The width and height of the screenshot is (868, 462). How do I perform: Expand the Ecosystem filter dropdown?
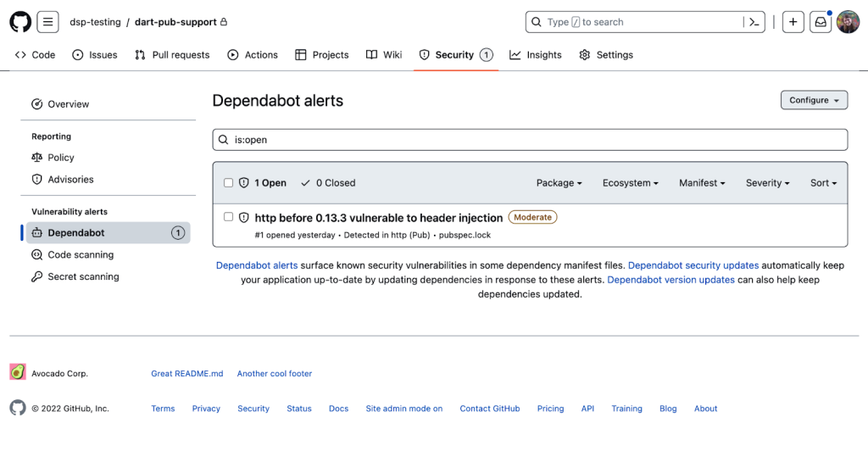tap(631, 182)
